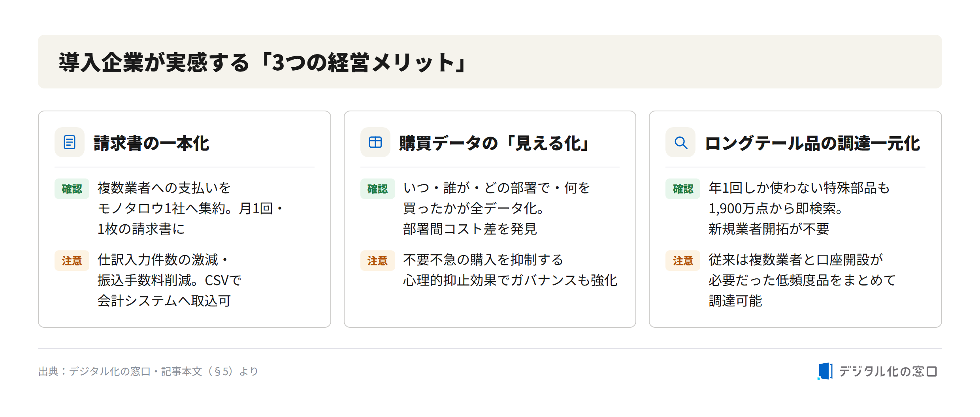Click the 請求書の一本化 card heading
The height and width of the screenshot is (417, 980).
click(x=151, y=143)
